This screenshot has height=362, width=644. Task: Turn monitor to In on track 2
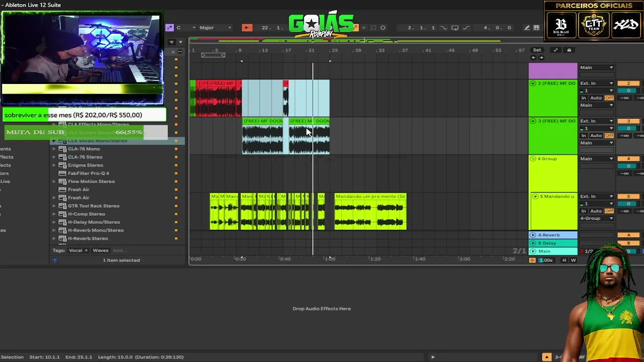pyautogui.click(x=584, y=98)
